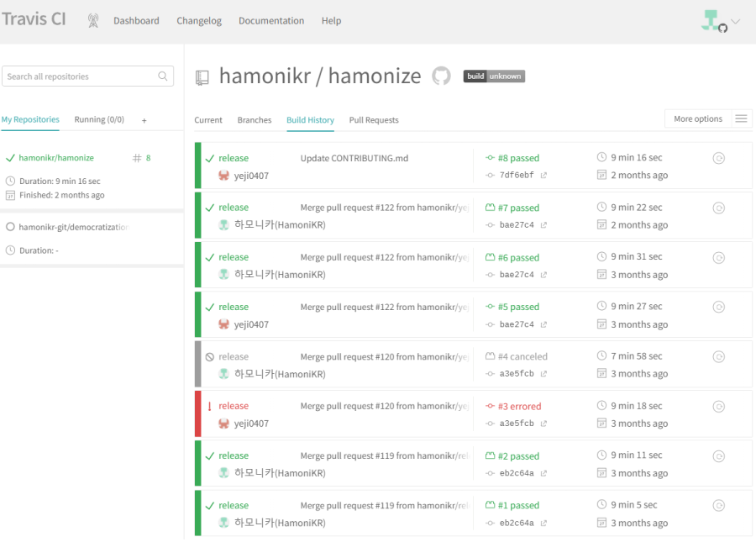Open the Pull Requests tab

pyautogui.click(x=374, y=120)
